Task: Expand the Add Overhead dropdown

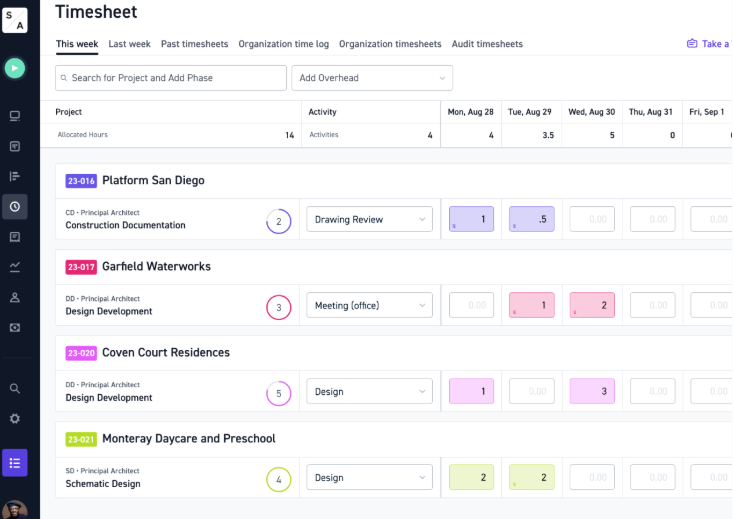Action: coord(372,78)
